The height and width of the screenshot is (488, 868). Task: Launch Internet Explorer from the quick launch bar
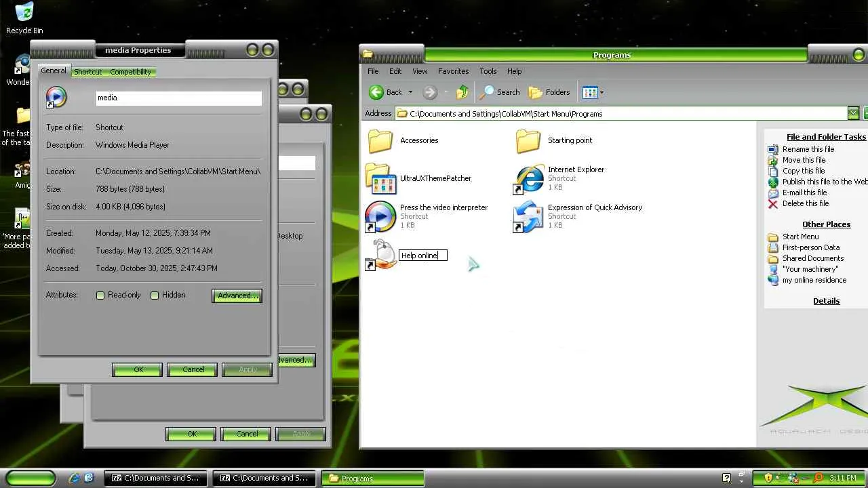(74, 478)
